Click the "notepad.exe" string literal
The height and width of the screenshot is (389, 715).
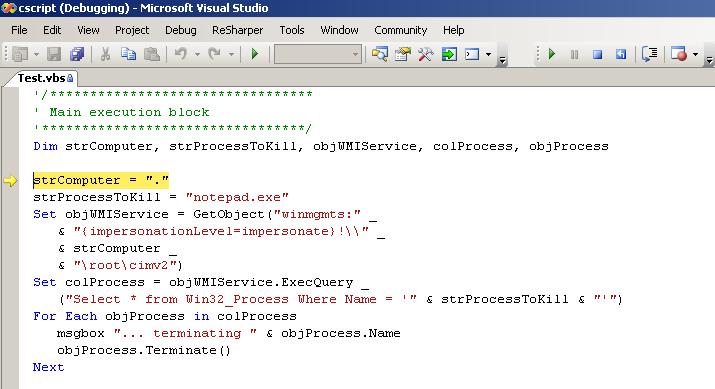237,197
